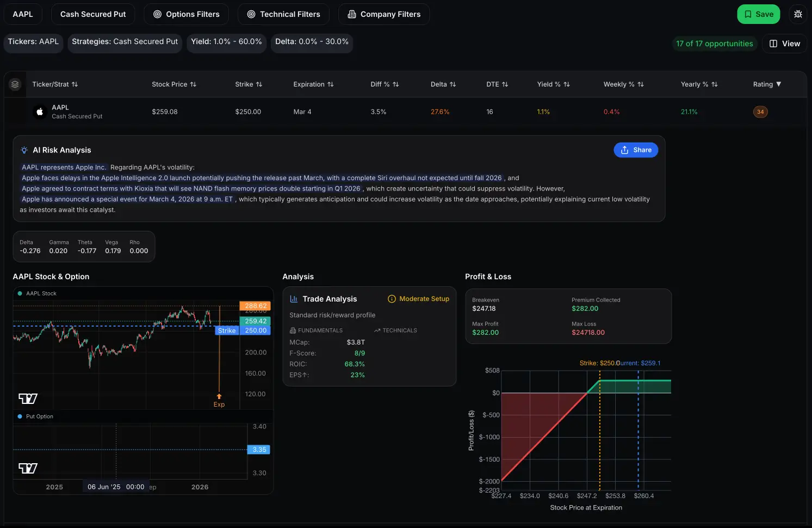Image resolution: width=812 pixels, height=528 pixels.
Task: Sort by Diff % column
Action: click(385, 84)
